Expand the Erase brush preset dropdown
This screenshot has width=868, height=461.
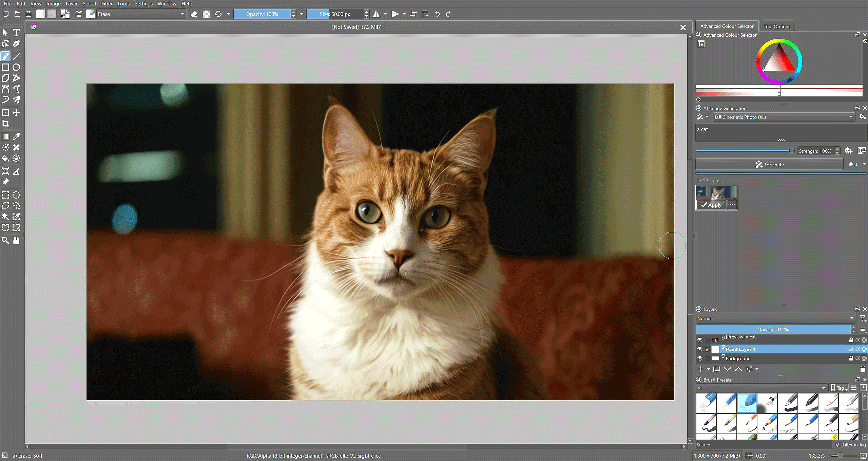pos(182,14)
